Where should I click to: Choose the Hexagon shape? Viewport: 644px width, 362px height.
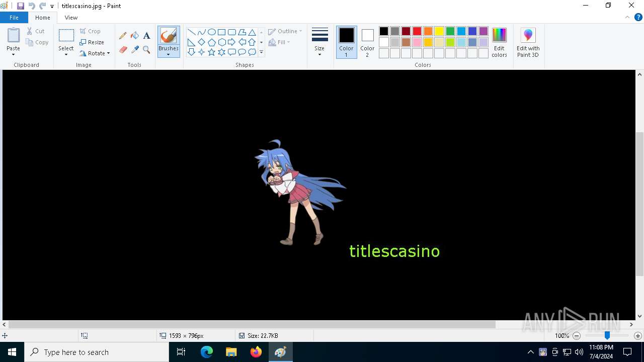[222, 42]
